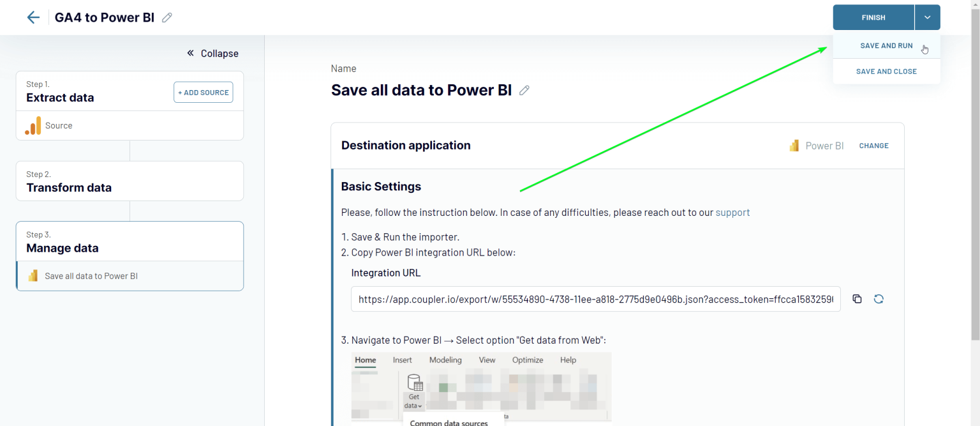Click the Power BI icon in Step 3 sidebar
The height and width of the screenshot is (426, 980).
[x=31, y=275]
